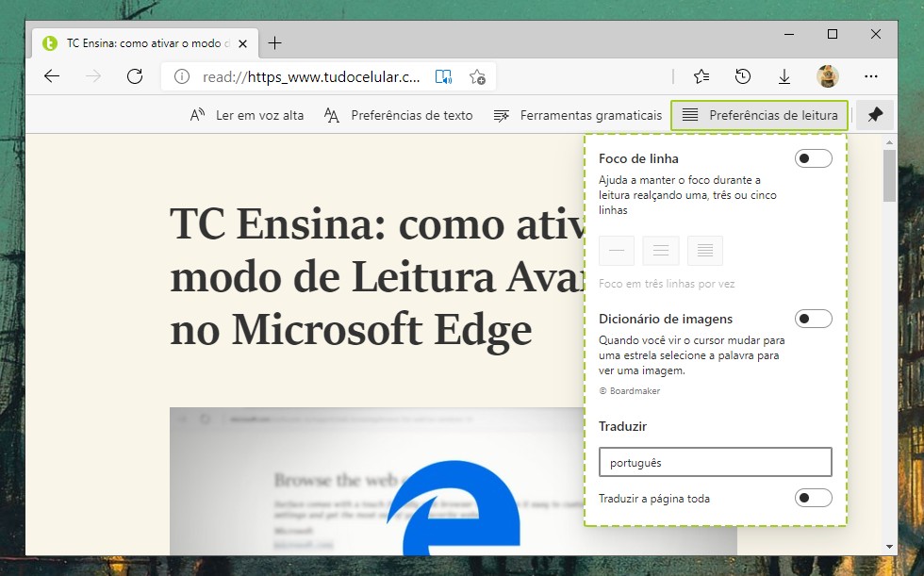Open the Favorites list
The height and width of the screenshot is (576, 924).
(x=701, y=76)
